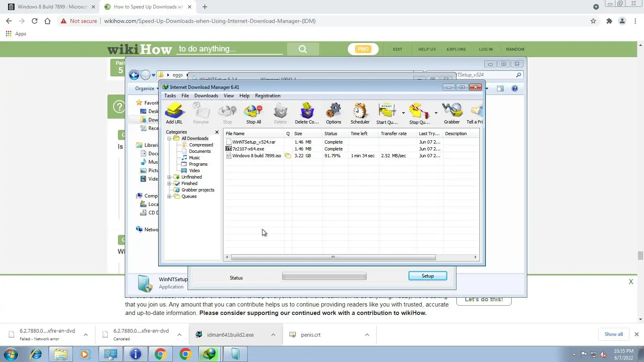Click the Start Queue toolbar icon
644x362 pixels.
(x=387, y=113)
